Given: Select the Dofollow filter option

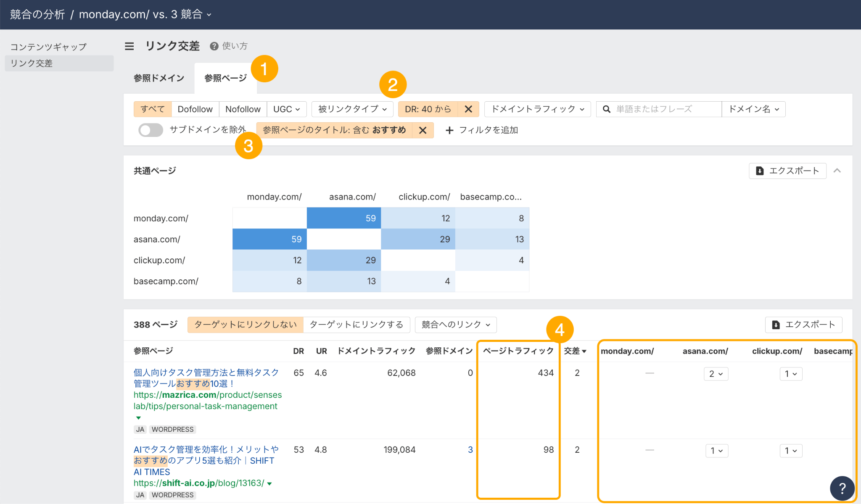Looking at the screenshot, I should pos(195,109).
